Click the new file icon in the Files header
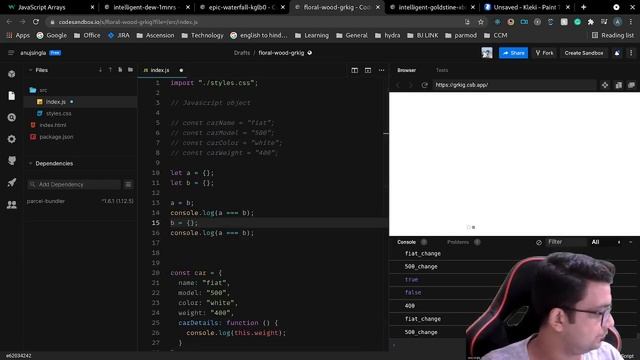This screenshot has width=640, height=360. point(120,70)
